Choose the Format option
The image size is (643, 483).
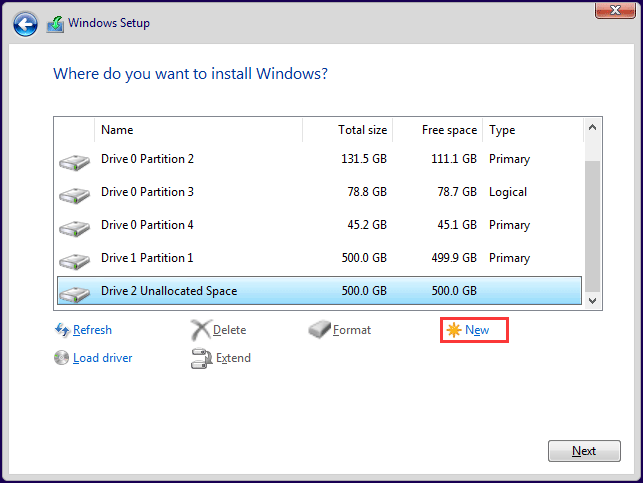352,330
